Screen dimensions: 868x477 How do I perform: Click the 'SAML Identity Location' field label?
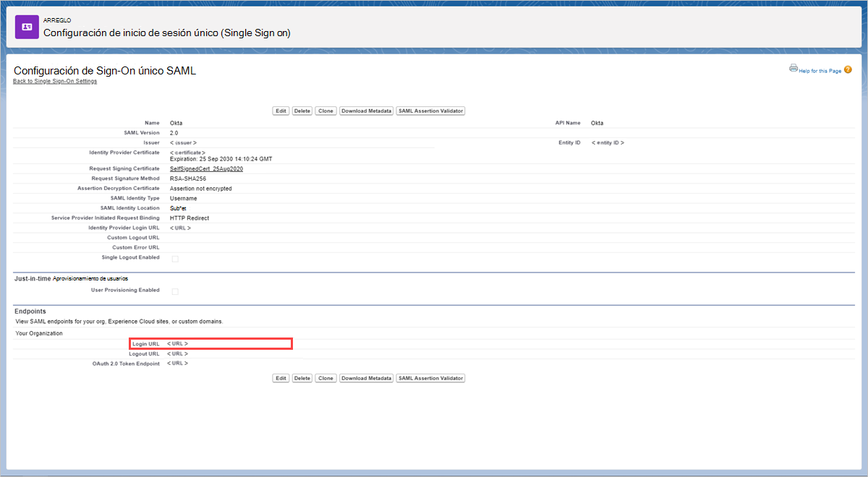coord(130,208)
